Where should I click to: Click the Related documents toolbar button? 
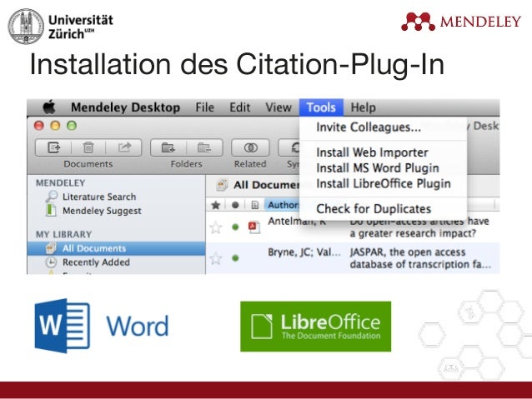tap(250, 147)
